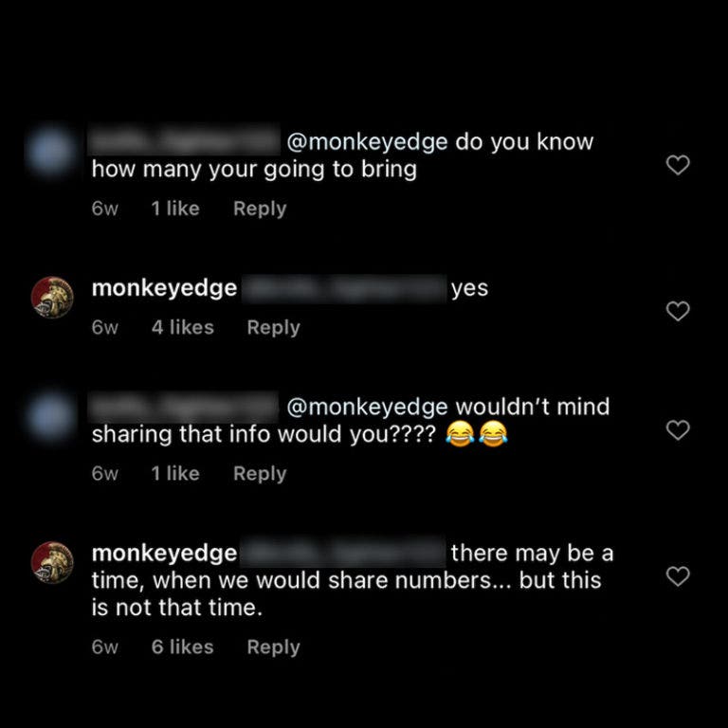728x728 pixels.
Task: View '1 like' under the 'wouldn't mind' comment
Action: [x=175, y=474]
